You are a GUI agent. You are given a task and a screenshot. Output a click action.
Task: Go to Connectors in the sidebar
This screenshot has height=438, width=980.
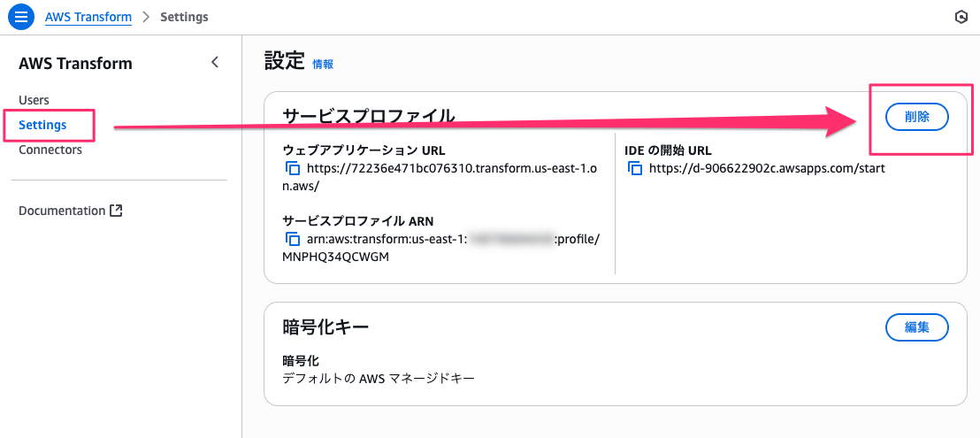(50, 150)
